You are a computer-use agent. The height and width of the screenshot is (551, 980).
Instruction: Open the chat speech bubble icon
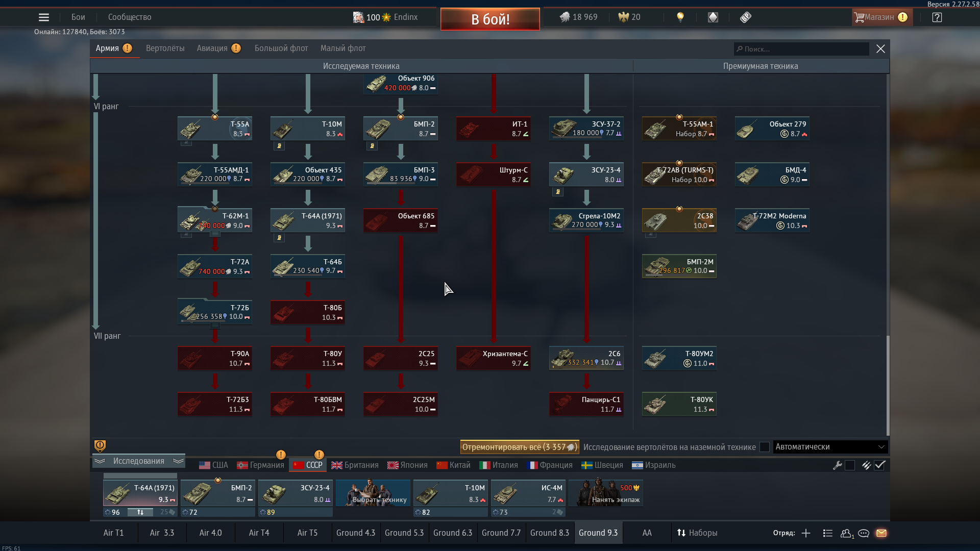[x=864, y=533]
